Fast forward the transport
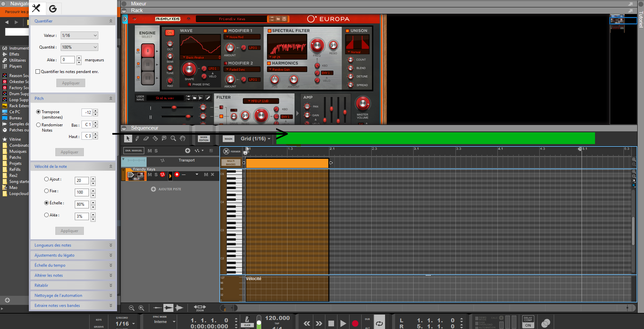Viewport: 644px width, 329px height. (319, 323)
